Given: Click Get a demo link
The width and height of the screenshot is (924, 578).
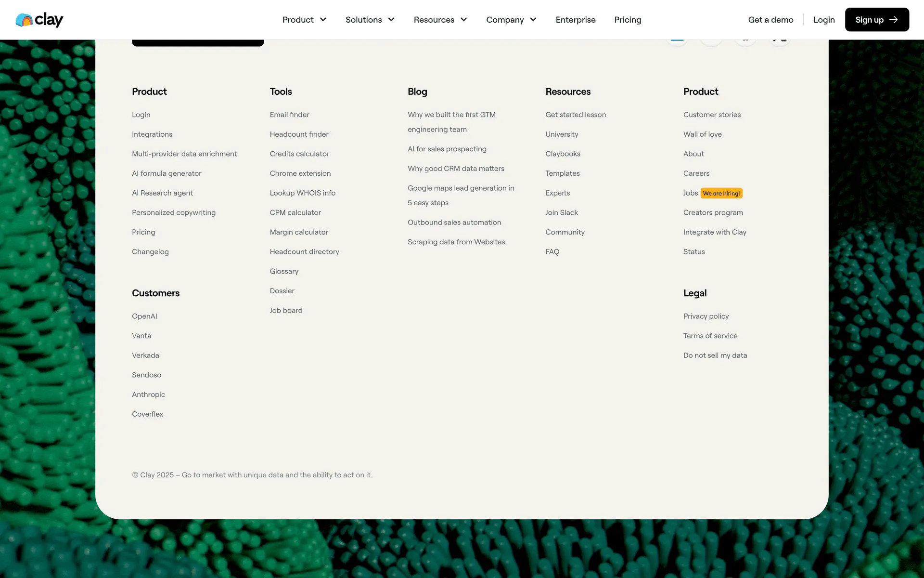Looking at the screenshot, I should 770,20.
